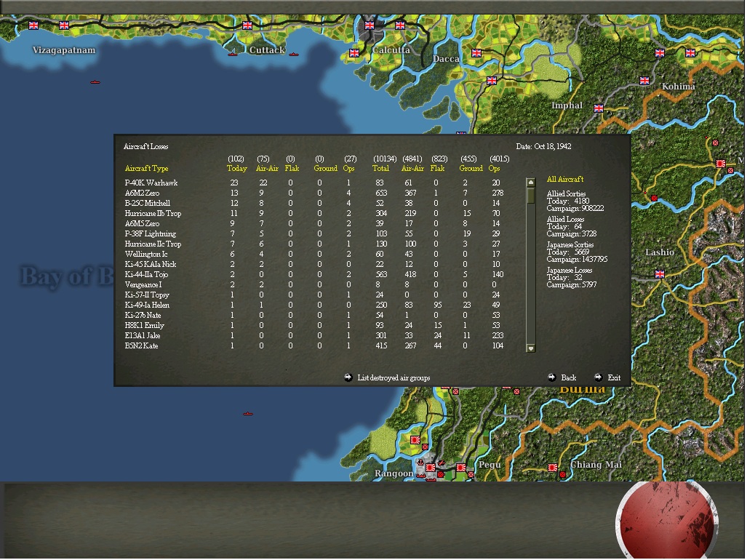Click the Air-Air header under (4841)

tap(412, 168)
